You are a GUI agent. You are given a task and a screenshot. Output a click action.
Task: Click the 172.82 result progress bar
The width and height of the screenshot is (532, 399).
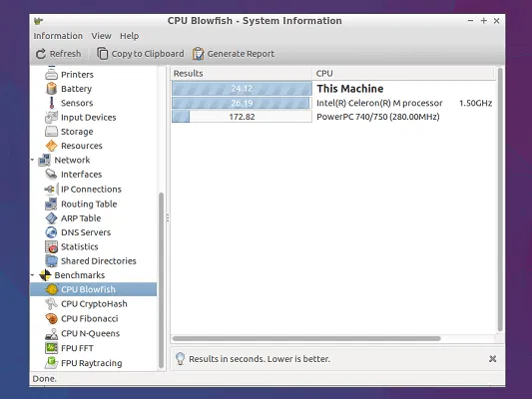242,117
